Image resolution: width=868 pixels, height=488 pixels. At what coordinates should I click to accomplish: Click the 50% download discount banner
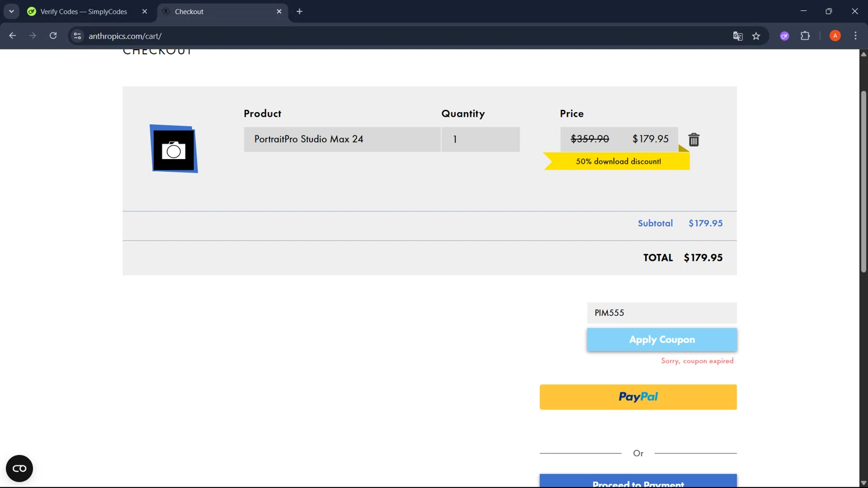617,161
